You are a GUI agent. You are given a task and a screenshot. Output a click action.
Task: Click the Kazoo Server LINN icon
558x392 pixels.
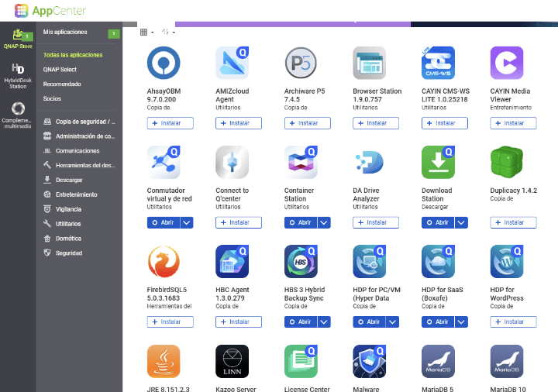tap(232, 361)
